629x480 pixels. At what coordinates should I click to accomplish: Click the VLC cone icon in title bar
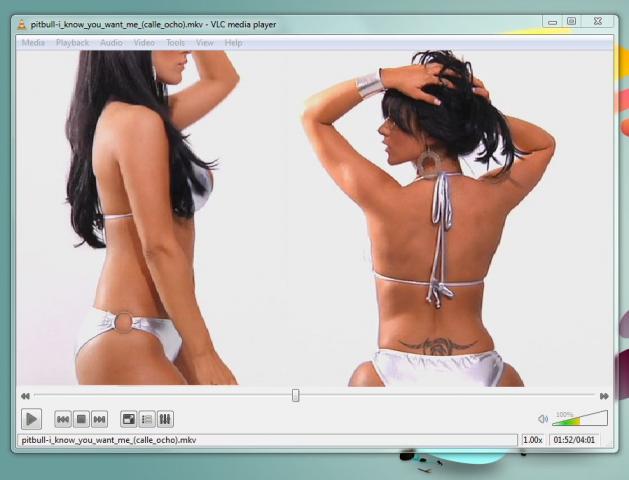tap(22, 24)
